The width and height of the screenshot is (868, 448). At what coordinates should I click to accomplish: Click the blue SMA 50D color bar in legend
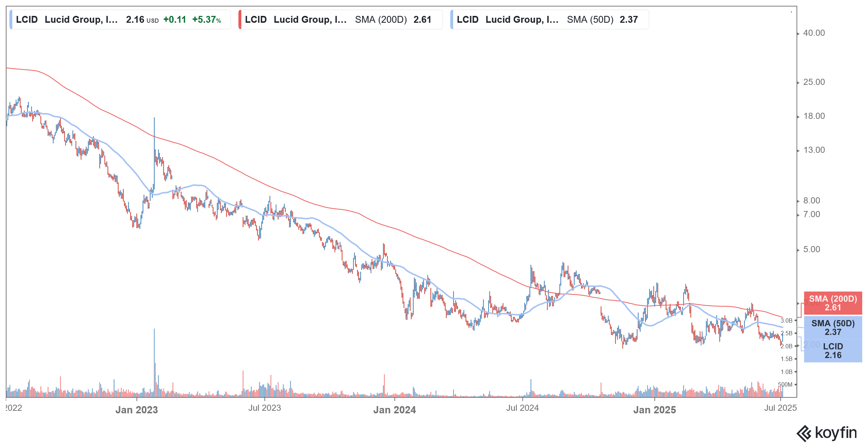(x=452, y=20)
